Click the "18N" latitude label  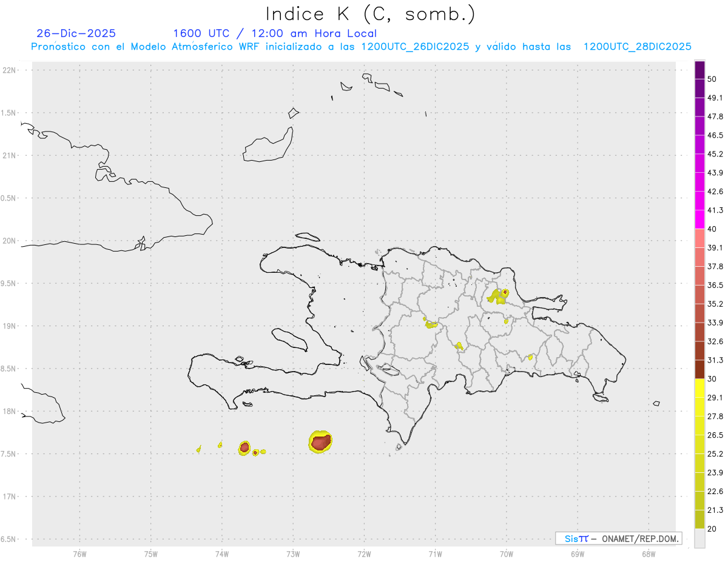click(10, 411)
